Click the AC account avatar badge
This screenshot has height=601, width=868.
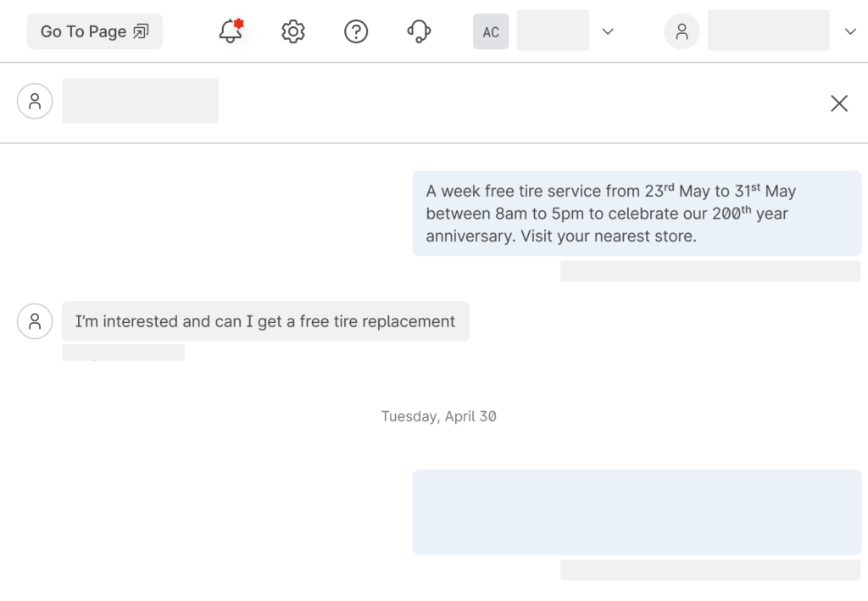[x=491, y=31]
